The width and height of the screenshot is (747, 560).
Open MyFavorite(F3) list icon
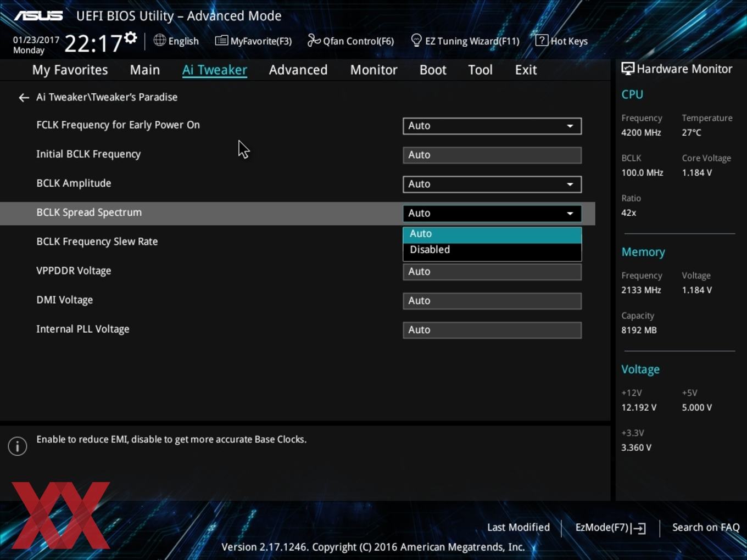click(x=221, y=41)
